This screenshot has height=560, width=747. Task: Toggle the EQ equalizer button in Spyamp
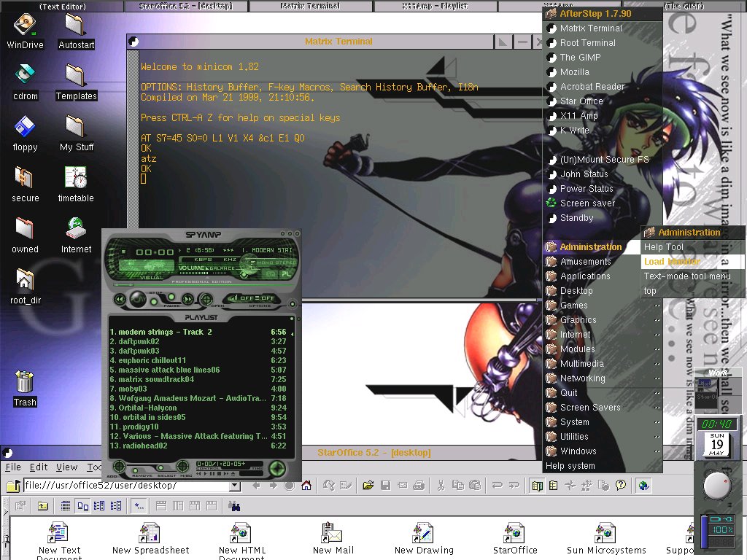[x=271, y=274]
